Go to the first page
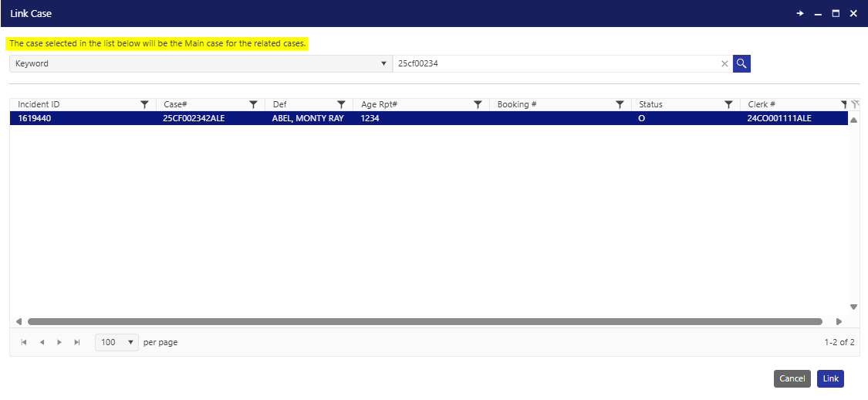This screenshot has width=868, height=400. coord(24,342)
